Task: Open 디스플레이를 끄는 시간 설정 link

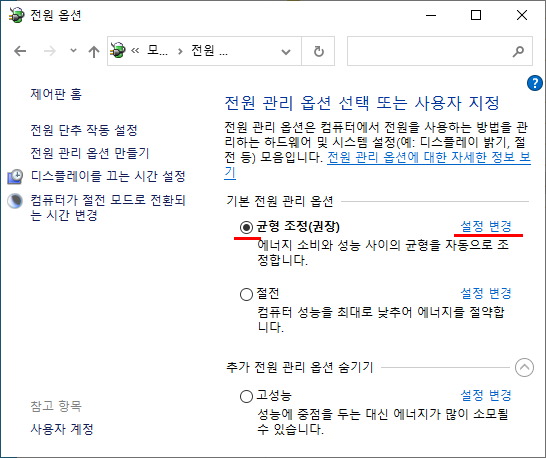Action: [108, 176]
